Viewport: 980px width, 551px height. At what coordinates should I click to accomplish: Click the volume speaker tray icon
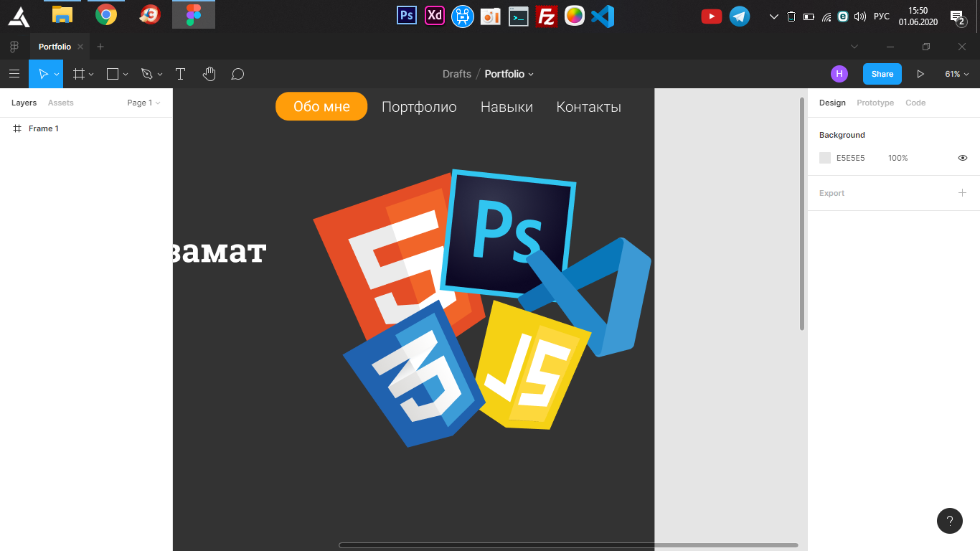(860, 17)
